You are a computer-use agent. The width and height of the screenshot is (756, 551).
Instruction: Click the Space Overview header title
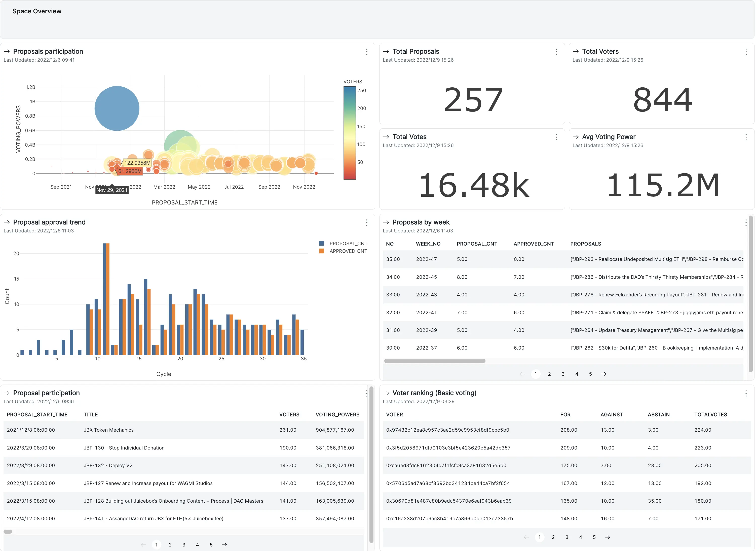click(x=37, y=11)
